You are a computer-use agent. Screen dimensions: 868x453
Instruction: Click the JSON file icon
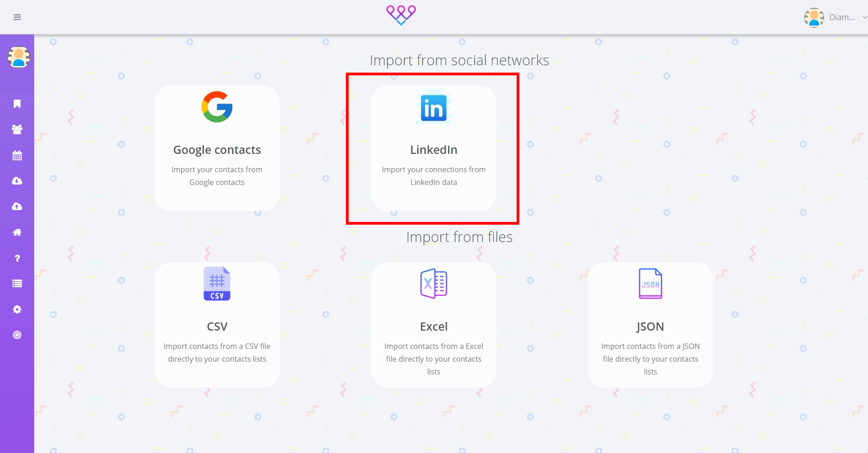click(x=650, y=284)
